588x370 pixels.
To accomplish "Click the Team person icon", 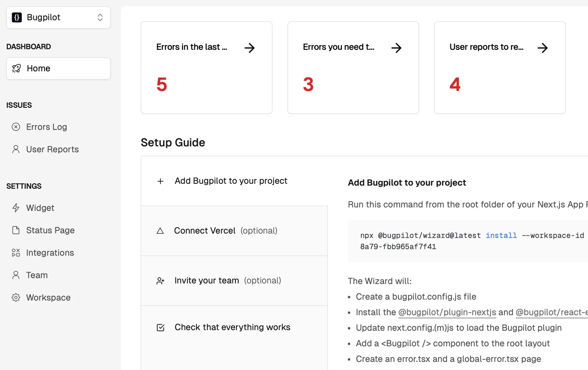I will (x=16, y=275).
